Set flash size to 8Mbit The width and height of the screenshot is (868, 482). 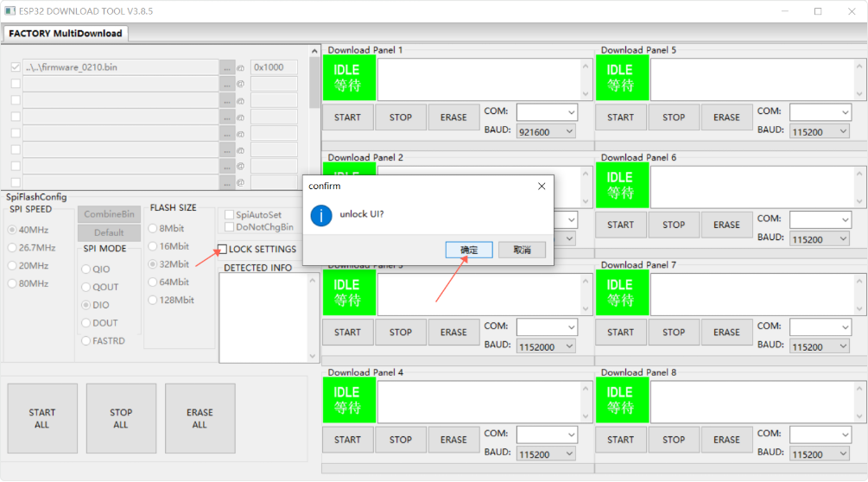(153, 228)
